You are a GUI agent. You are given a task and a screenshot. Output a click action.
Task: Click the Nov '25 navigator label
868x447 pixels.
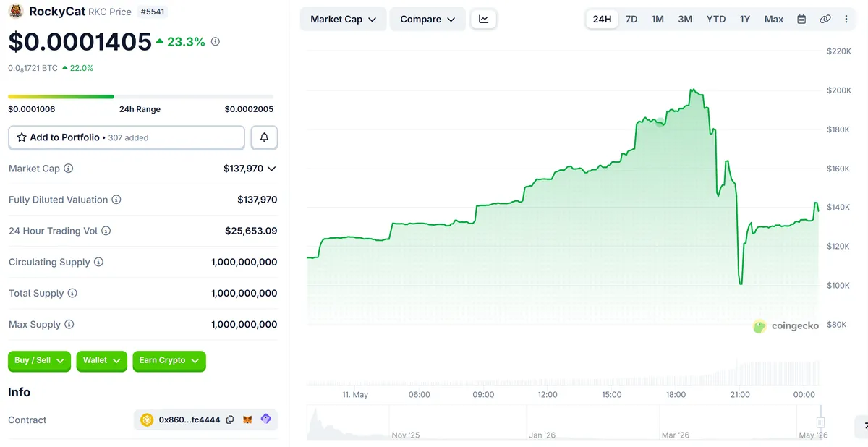click(405, 435)
